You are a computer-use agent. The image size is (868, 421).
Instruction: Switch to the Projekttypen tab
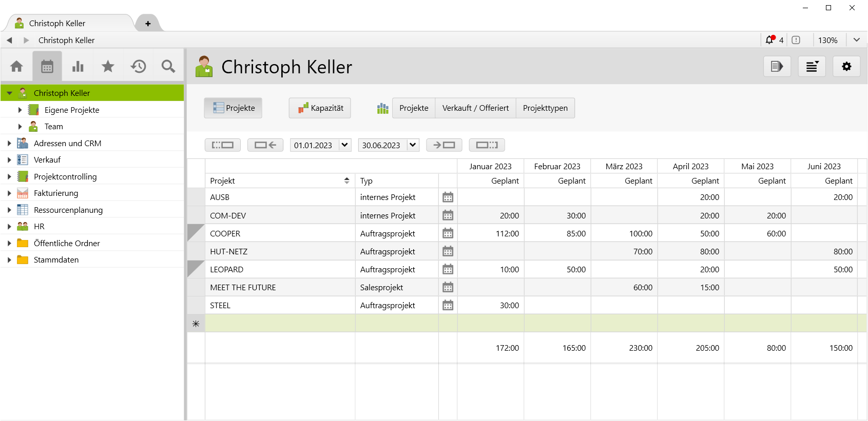[545, 108]
